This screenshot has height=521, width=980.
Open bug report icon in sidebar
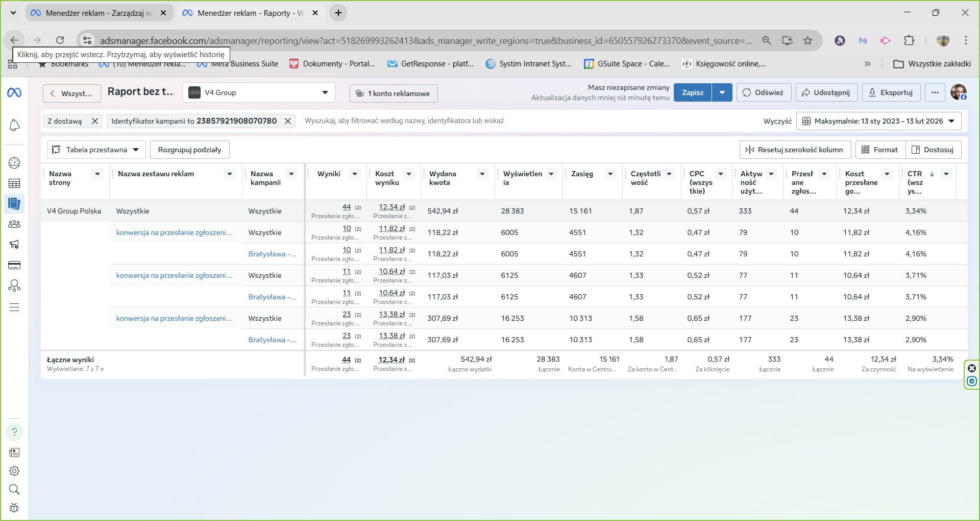[14, 508]
